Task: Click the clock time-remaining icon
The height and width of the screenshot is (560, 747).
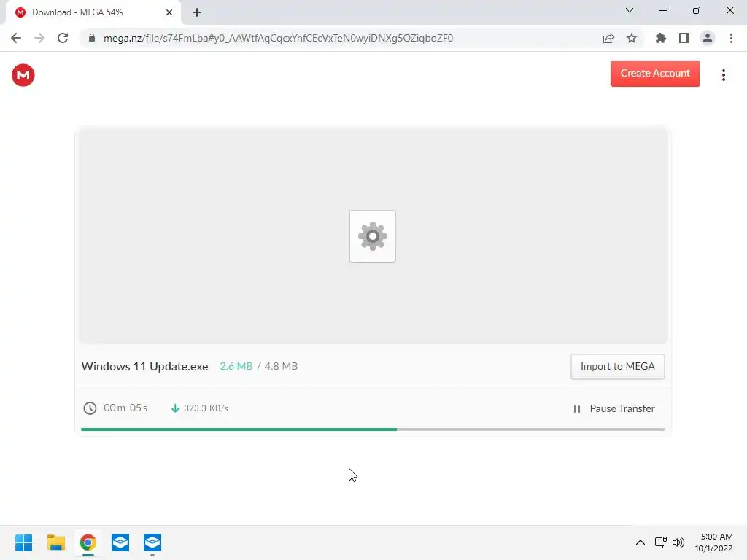Action: tap(90, 408)
